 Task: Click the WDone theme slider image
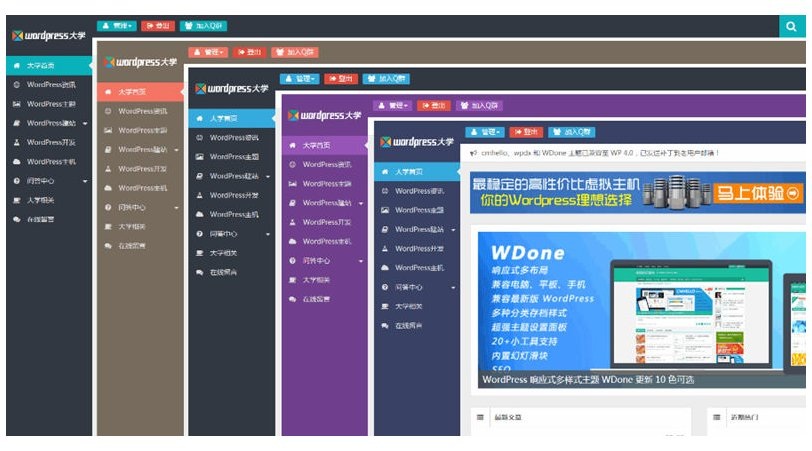pyautogui.click(x=641, y=310)
